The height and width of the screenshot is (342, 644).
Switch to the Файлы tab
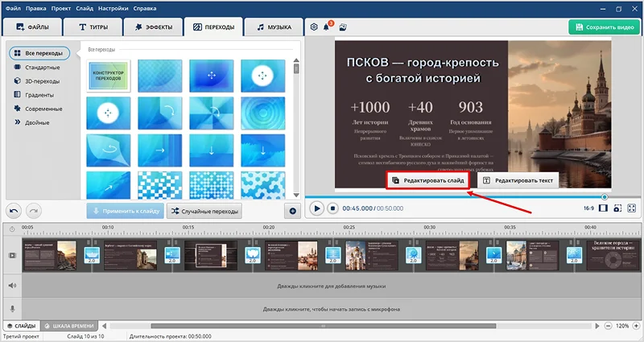32,27
